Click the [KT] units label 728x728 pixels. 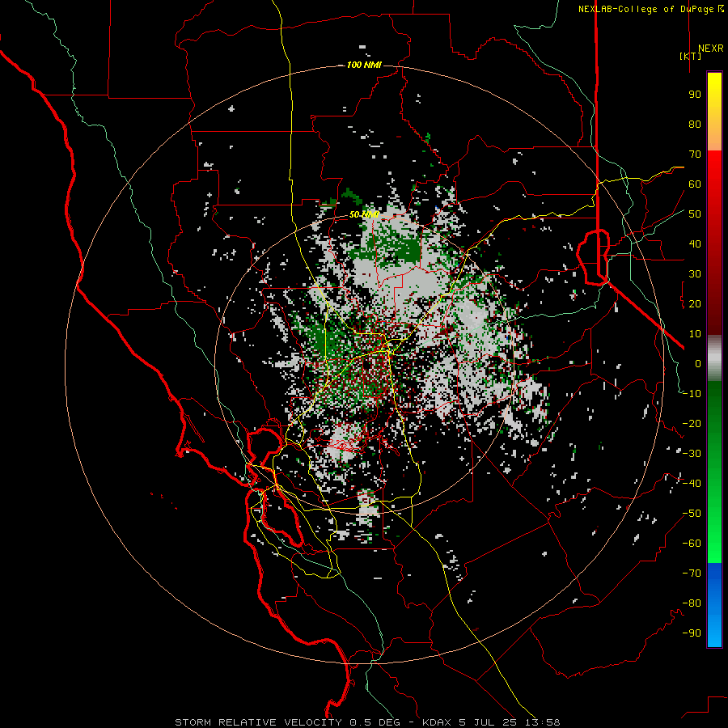pos(691,56)
